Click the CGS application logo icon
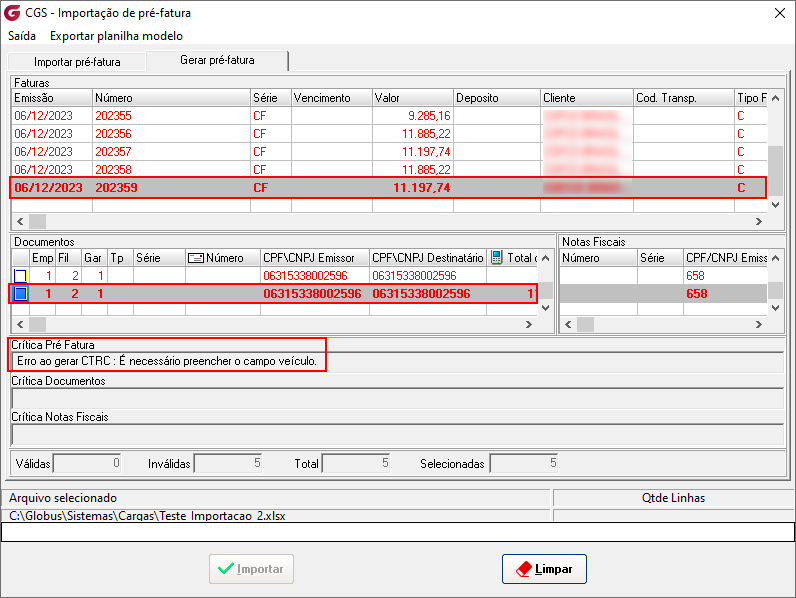 tap(12, 12)
